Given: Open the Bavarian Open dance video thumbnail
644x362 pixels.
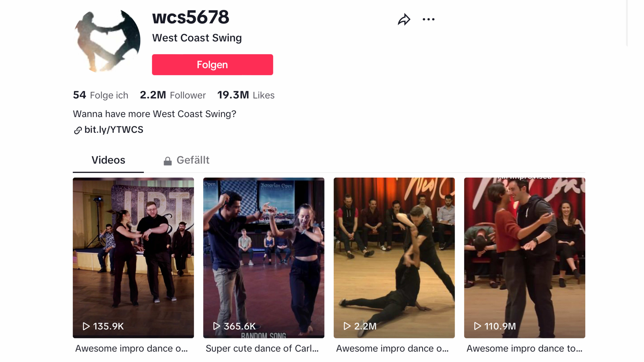Looking at the screenshot, I should 264,258.
